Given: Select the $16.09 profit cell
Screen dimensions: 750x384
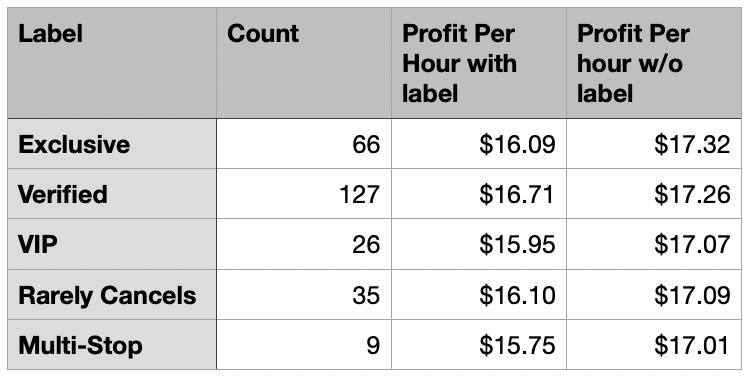Looking at the screenshot, I should (479, 143).
